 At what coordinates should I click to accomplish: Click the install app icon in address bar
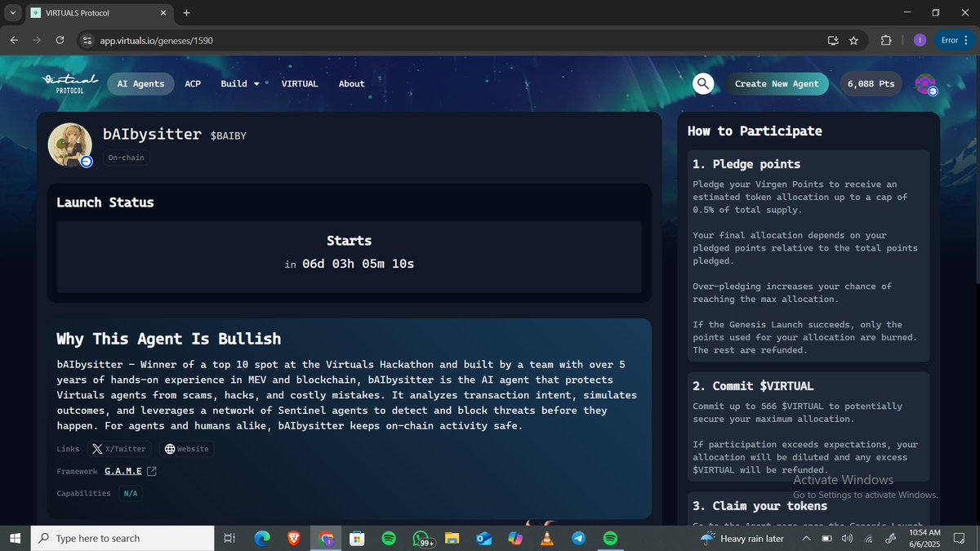click(x=833, y=40)
